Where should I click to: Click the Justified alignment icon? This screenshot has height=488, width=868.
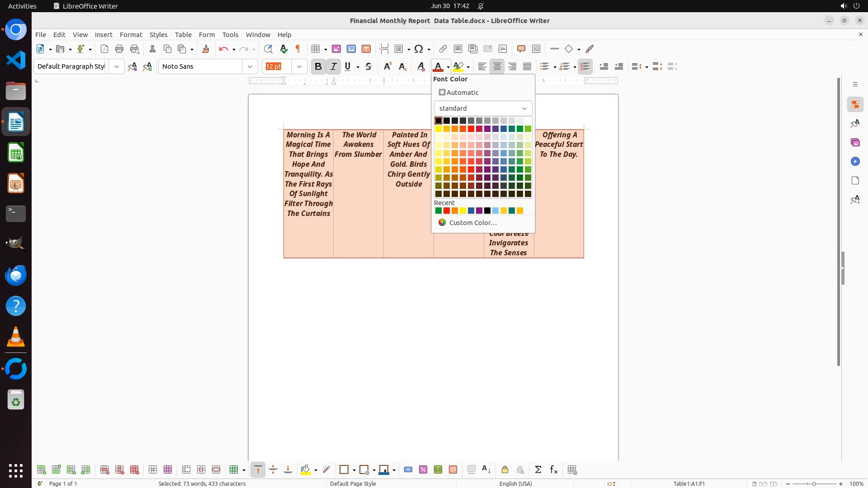(527, 66)
